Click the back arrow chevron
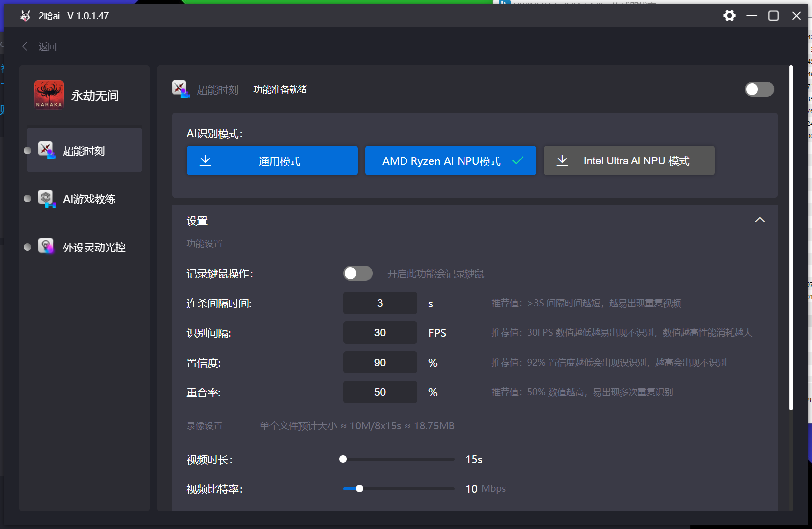This screenshot has width=812, height=529. pos(25,46)
